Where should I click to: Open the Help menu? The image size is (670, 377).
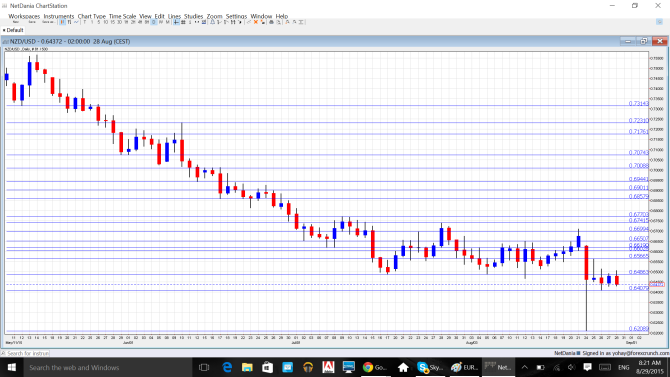coord(282,16)
